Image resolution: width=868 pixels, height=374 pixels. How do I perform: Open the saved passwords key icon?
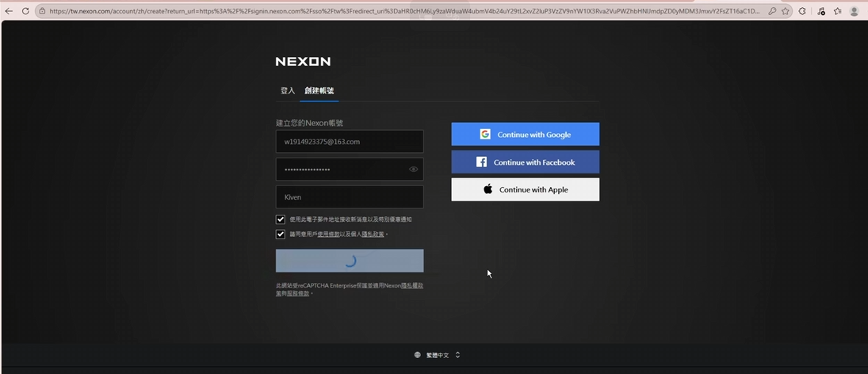(x=772, y=11)
